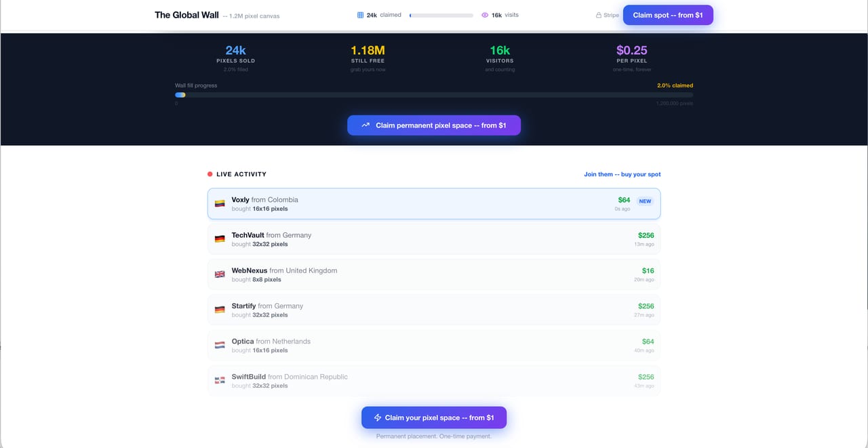This screenshot has width=868, height=448.
Task: Click the 16k visits header text
Action: 505,15
